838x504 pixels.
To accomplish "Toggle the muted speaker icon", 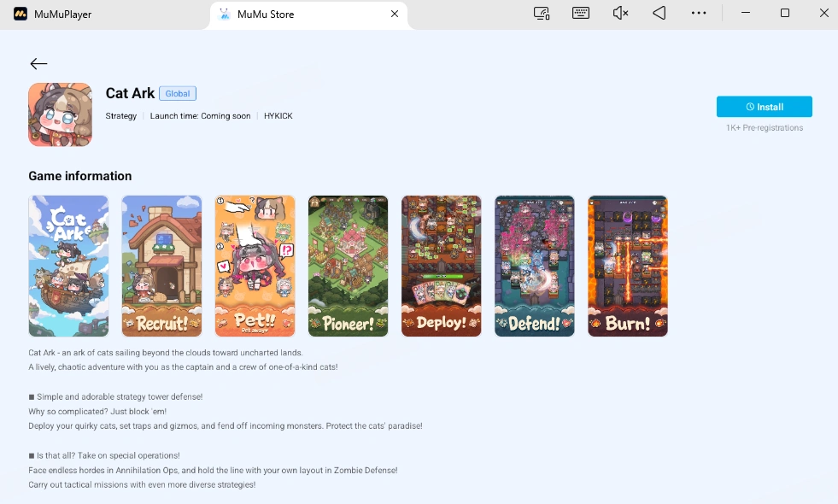I will point(620,14).
